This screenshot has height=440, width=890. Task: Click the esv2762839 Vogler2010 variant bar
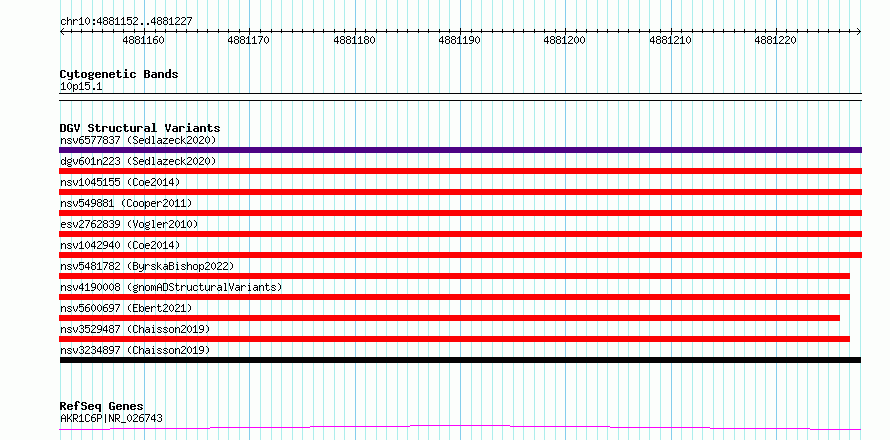click(x=460, y=234)
